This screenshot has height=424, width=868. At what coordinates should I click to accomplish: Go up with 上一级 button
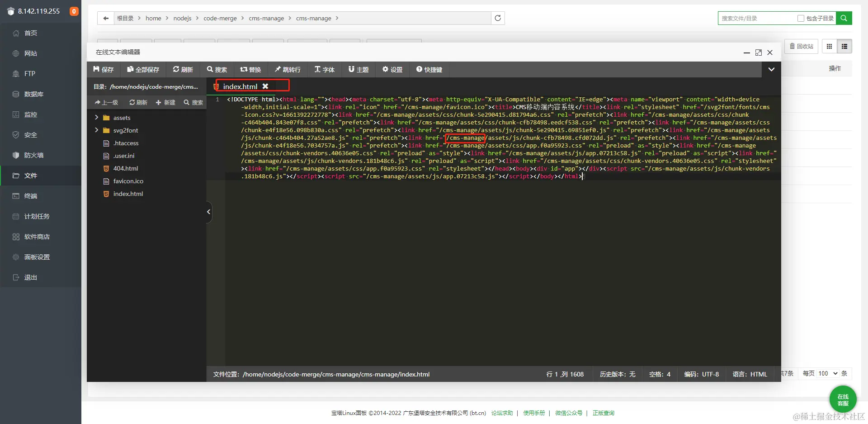[106, 103]
